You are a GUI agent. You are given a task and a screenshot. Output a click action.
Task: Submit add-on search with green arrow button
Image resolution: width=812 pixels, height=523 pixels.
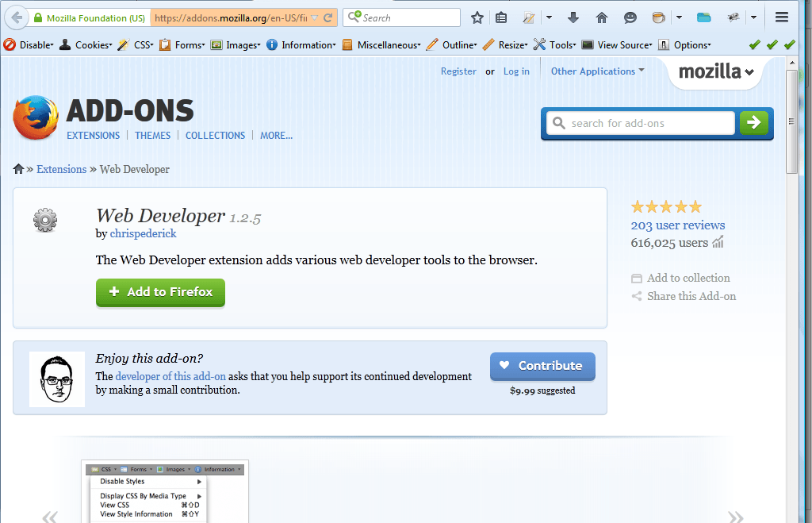pos(753,123)
